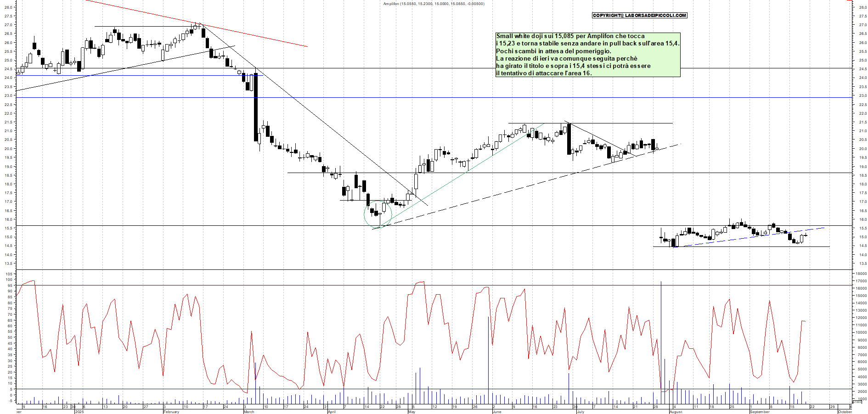The height and width of the screenshot is (414, 868).
Task: Click 'Pochi scambi in attesa del pomeriggio.'
Action: click(553, 51)
